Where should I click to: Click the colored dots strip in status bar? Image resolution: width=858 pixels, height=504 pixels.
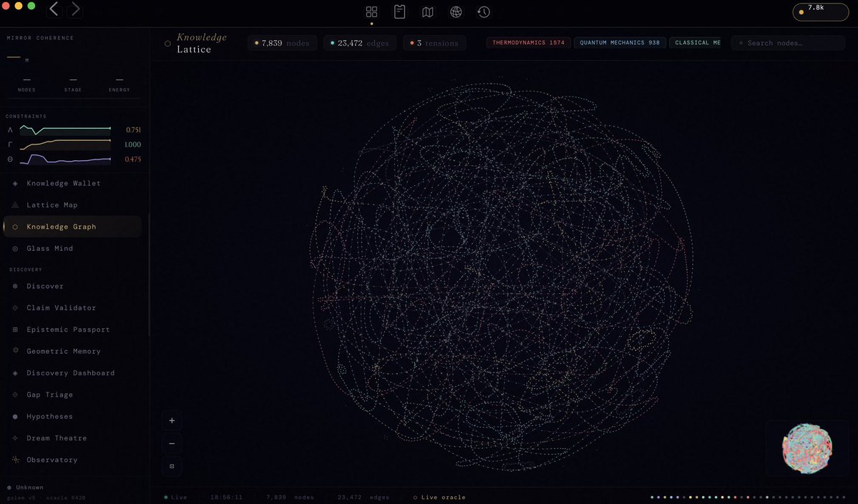tap(748, 498)
